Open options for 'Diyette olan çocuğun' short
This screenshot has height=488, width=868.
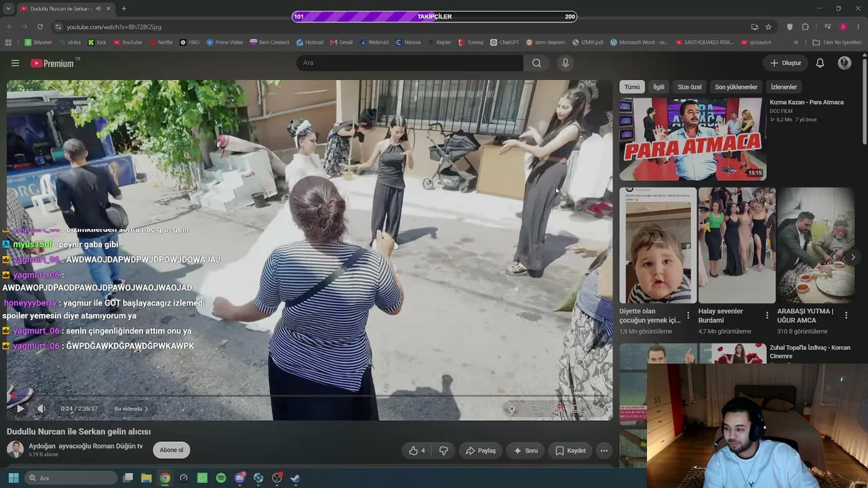(x=688, y=315)
